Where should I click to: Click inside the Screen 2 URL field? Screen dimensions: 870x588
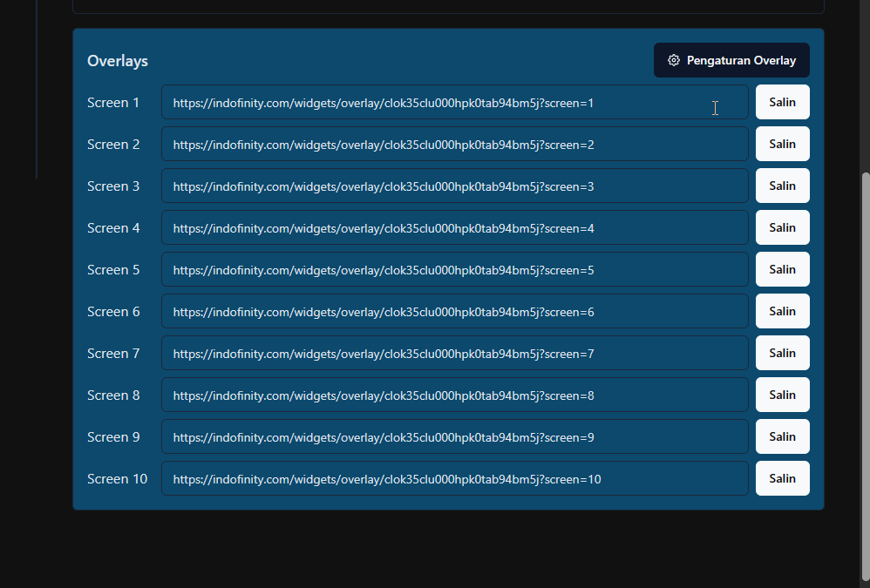point(454,145)
